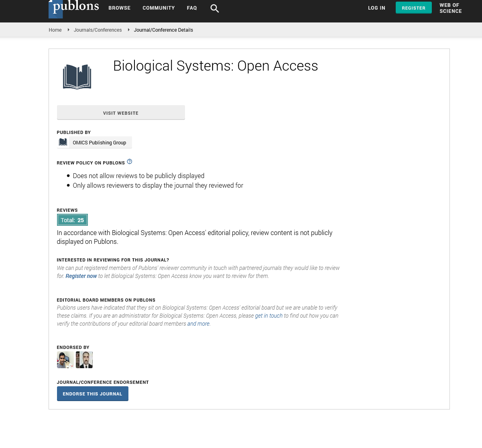
Task: Click 'Does not allow reviews to be publicly displayed'
Action: click(138, 176)
